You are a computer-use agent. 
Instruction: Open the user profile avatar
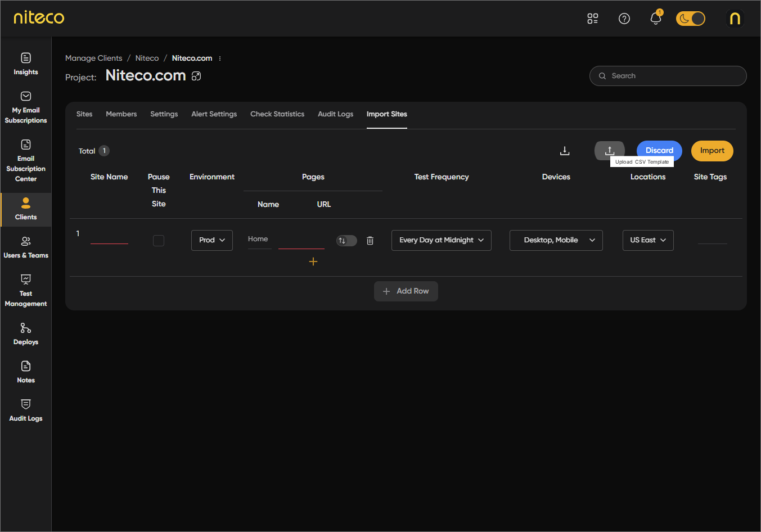click(x=735, y=19)
